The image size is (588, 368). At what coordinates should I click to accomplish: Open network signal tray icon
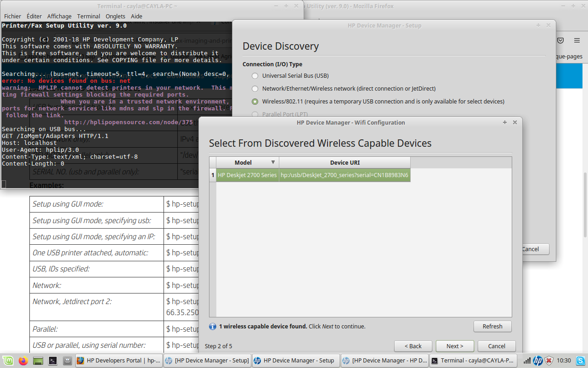527,361
